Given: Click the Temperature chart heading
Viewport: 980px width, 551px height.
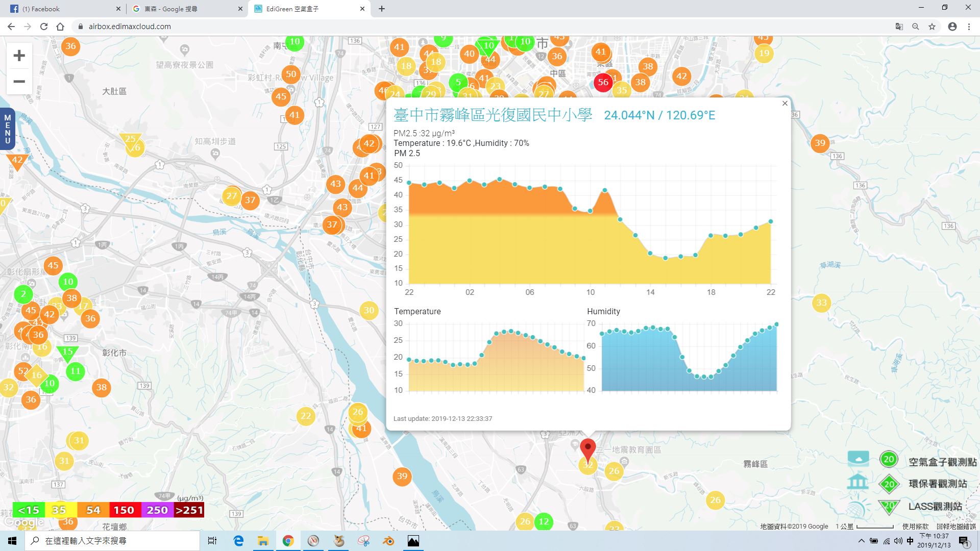Looking at the screenshot, I should click(x=417, y=311).
